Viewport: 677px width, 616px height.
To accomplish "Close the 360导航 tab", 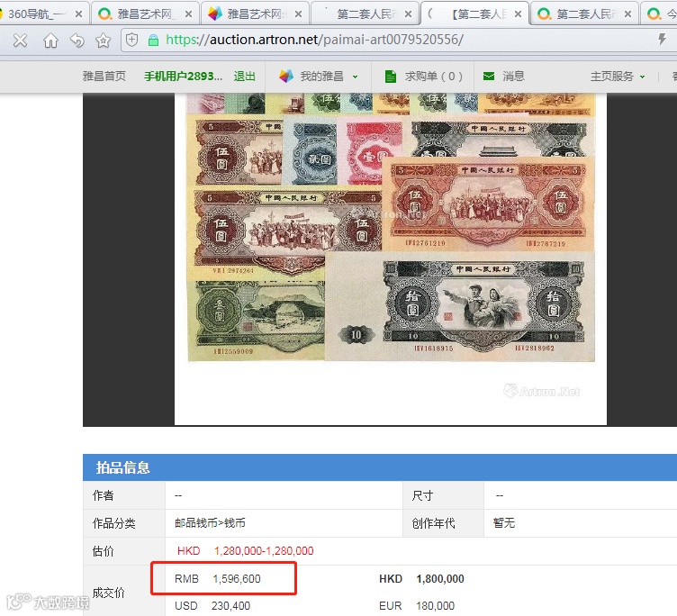I will point(78,14).
